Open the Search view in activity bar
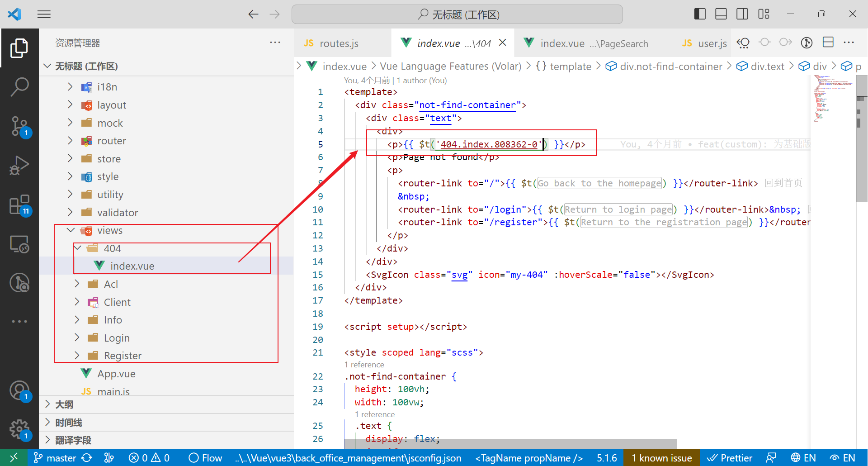This screenshot has height=466, width=868. point(20,86)
